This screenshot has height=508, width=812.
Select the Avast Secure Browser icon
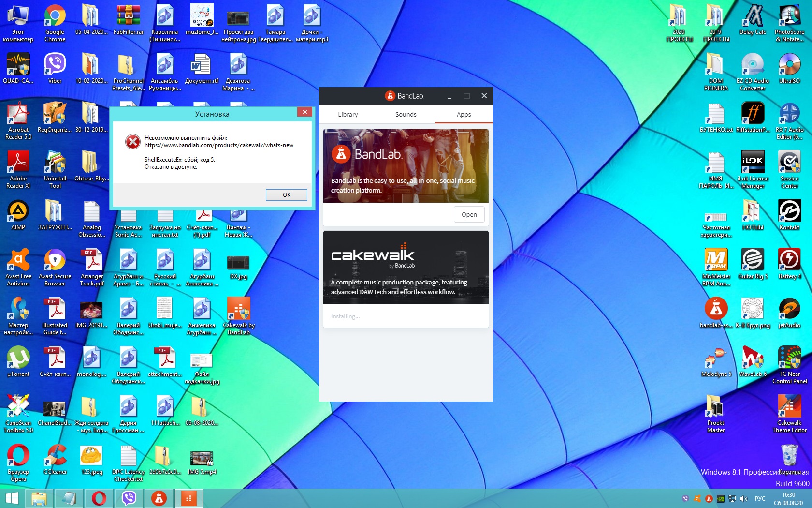pyautogui.click(x=55, y=267)
